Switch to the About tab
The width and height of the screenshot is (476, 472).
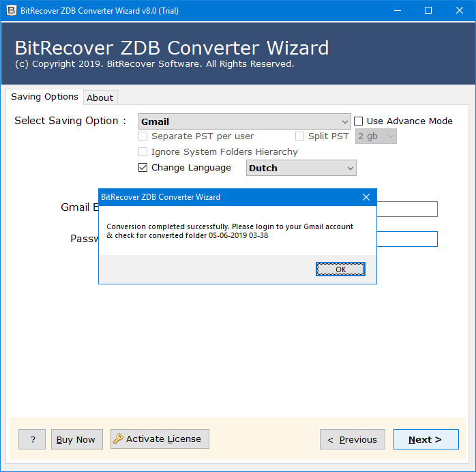[100, 98]
